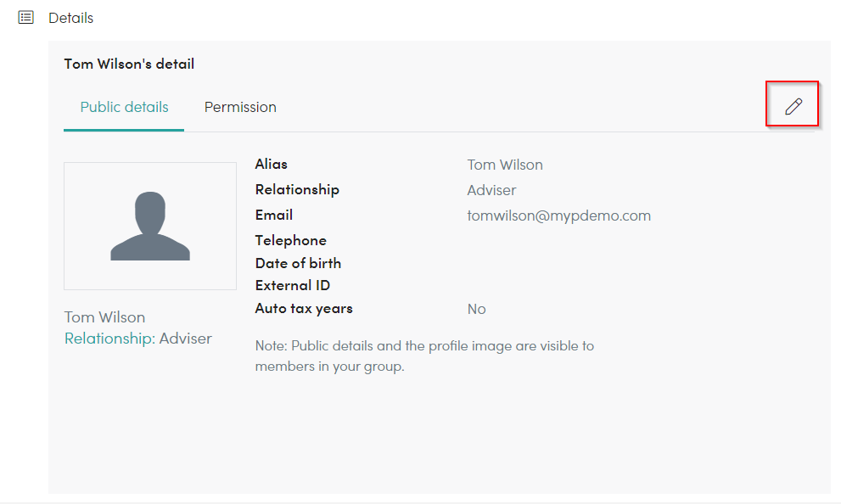Click the profile image thumbnail frame
Viewport: 841px width, 504px height.
pos(150,227)
